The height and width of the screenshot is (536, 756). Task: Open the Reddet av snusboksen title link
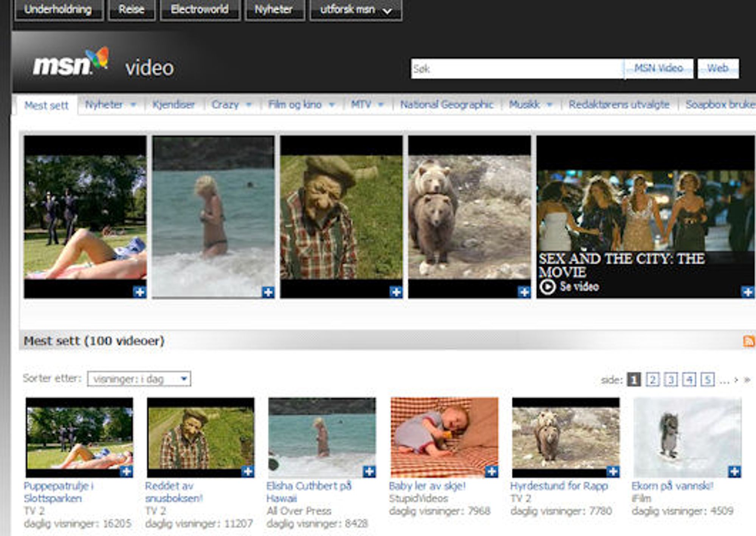point(174,492)
